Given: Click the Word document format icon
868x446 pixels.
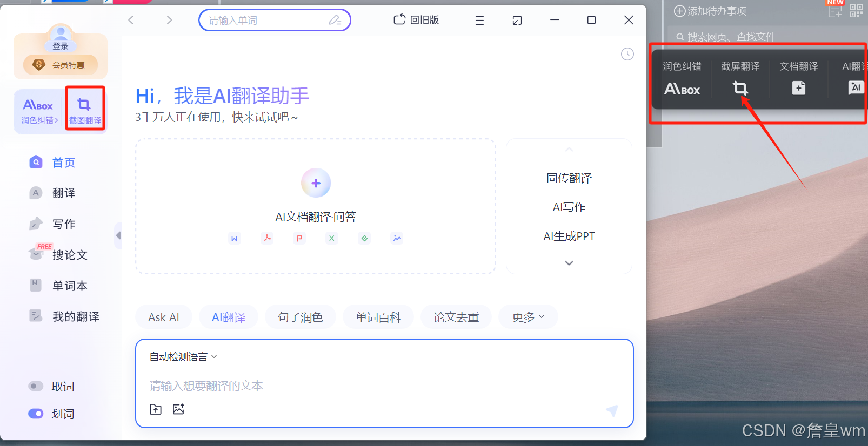Looking at the screenshot, I should (235, 238).
